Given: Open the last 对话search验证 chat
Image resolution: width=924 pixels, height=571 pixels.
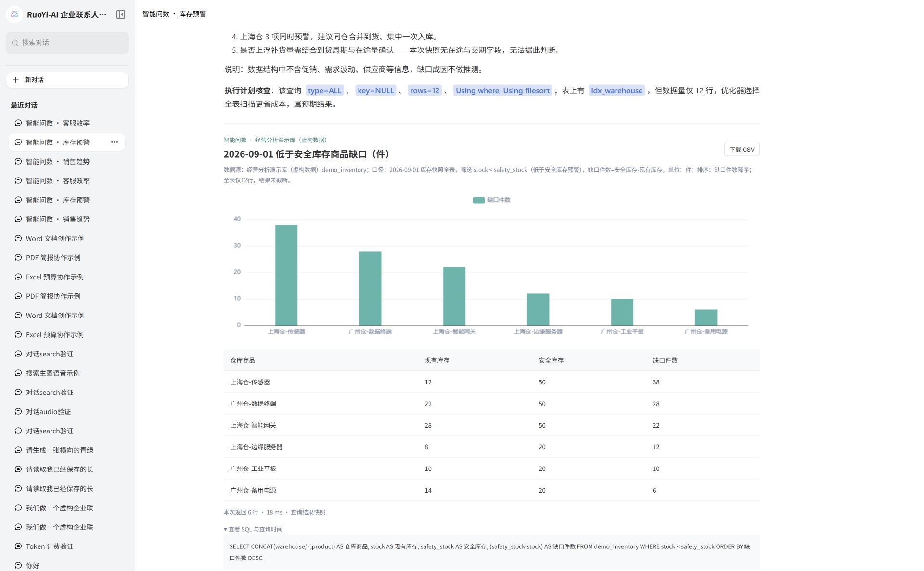Looking at the screenshot, I should [x=67, y=431].
